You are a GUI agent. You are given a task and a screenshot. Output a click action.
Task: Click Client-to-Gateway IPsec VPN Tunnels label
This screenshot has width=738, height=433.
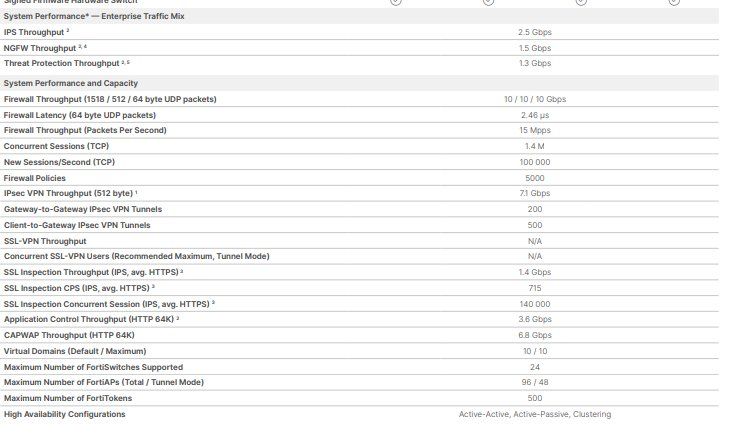[77, 225]
